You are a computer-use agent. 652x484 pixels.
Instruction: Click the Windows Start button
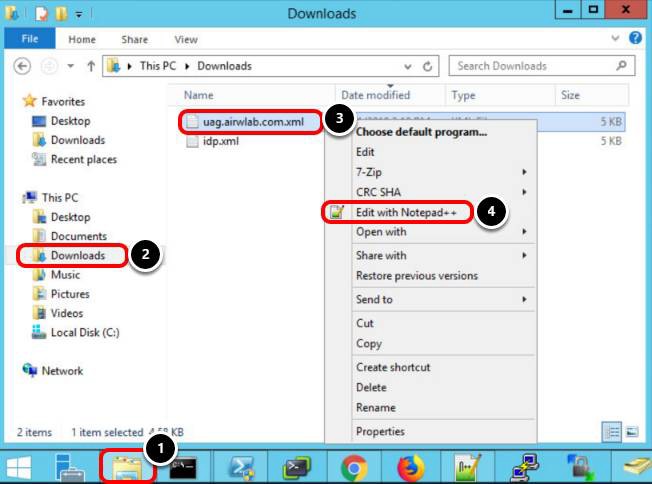pos(19,467)
